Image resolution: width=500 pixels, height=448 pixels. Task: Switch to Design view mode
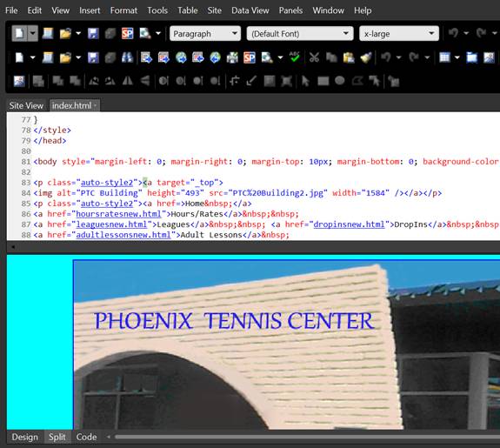[x=24, y=437]
